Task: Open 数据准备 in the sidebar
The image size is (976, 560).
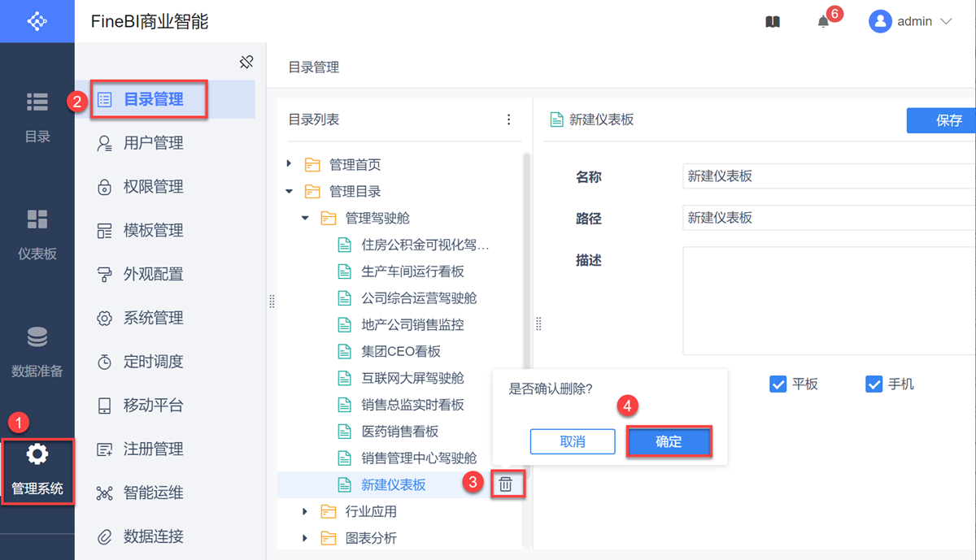Action: click(37, 351)
